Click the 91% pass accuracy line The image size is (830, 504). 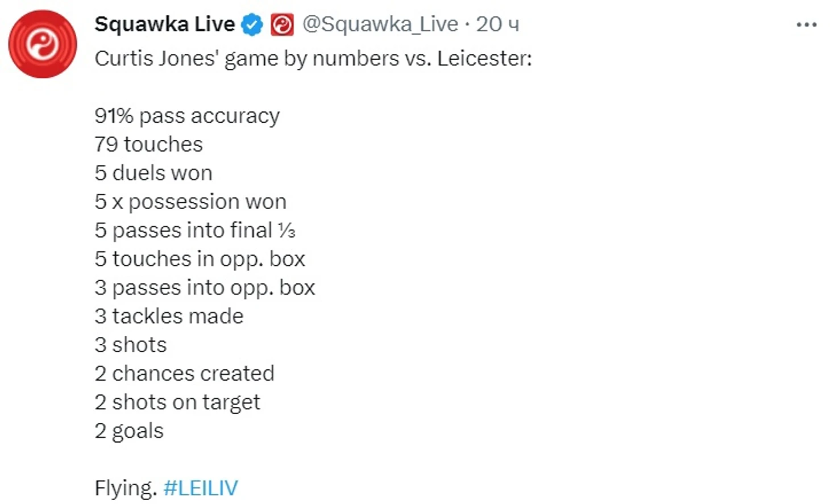click(x=187, y=116)
